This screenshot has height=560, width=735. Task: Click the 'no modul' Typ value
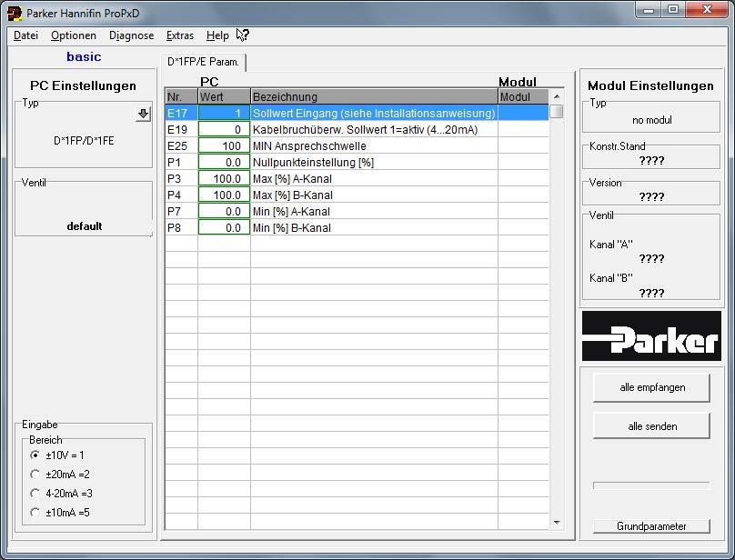(x=651, y=120)
